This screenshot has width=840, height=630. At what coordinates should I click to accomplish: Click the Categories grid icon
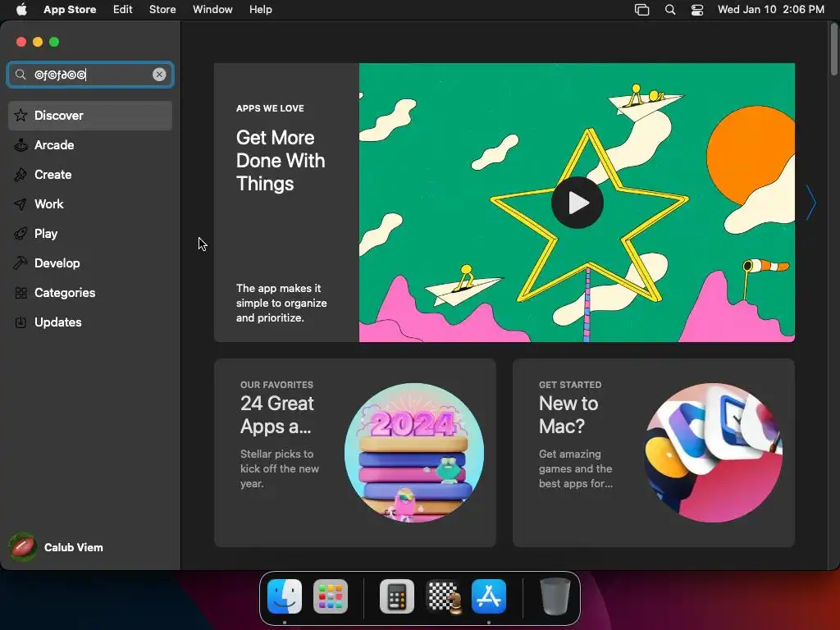(21, 293)
